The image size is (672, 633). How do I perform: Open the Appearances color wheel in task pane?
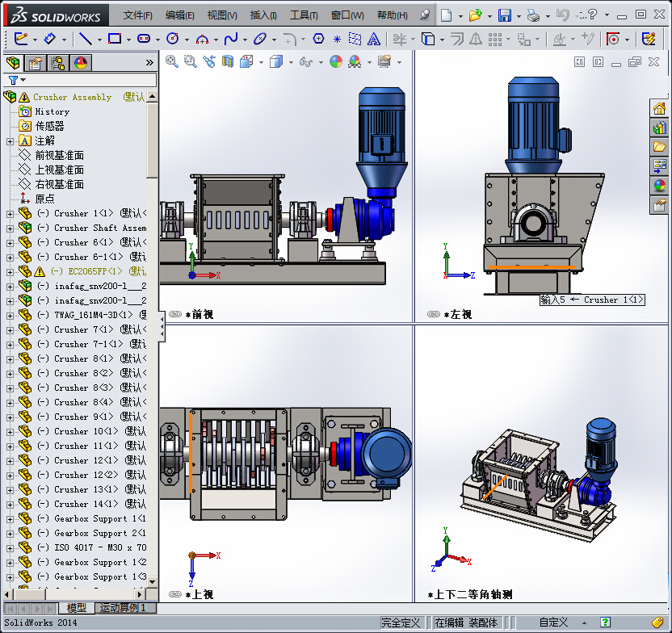point(660,185)
